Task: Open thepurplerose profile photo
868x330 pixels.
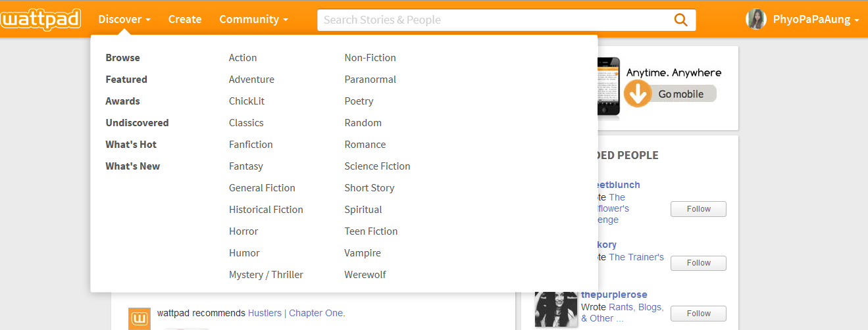Action: (x=556, y=309)
